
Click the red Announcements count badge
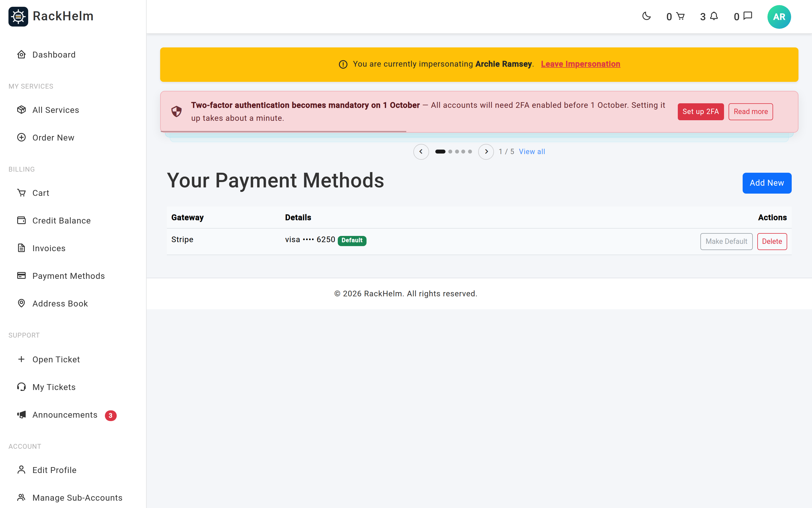111,416
